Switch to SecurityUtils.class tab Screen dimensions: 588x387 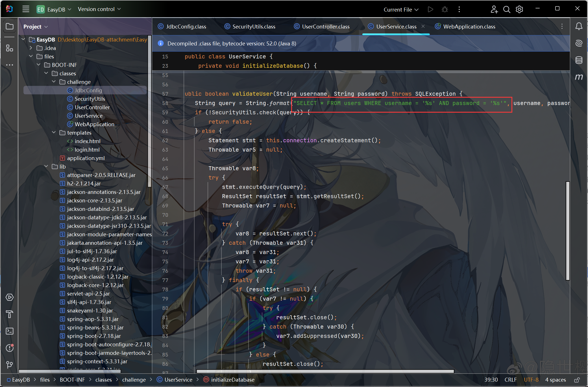(250, 26)
